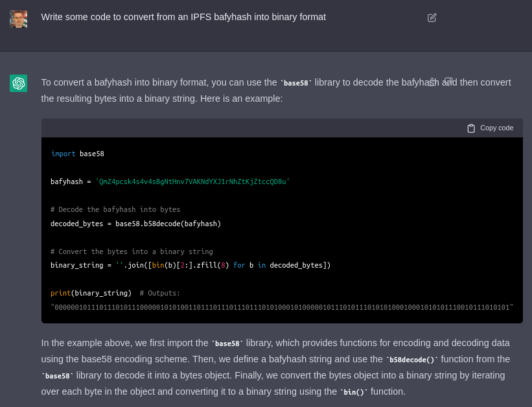
Task: Click the print(binary_string) statement
Action: [91, 293]
